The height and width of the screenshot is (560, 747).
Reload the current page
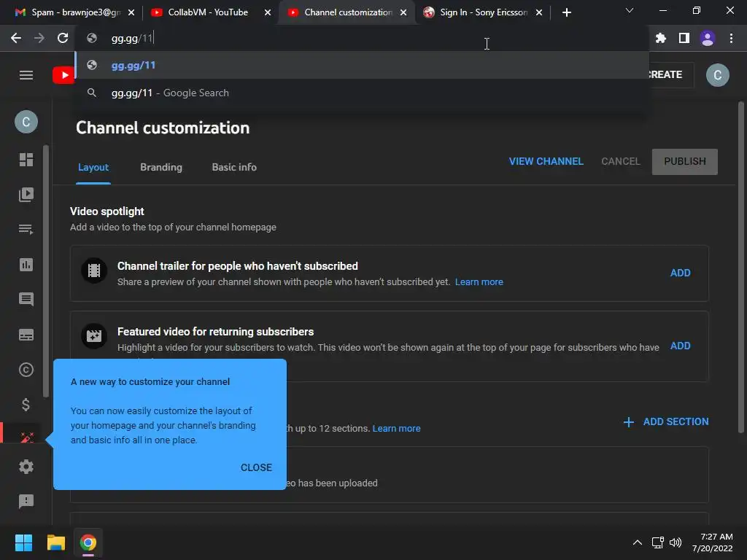[63, 38]
